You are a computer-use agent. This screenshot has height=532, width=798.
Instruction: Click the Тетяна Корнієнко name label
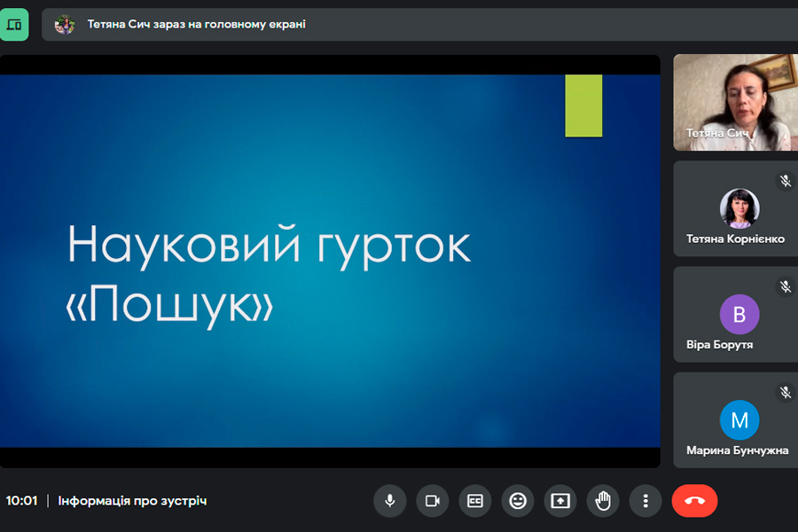coord(735,239)
